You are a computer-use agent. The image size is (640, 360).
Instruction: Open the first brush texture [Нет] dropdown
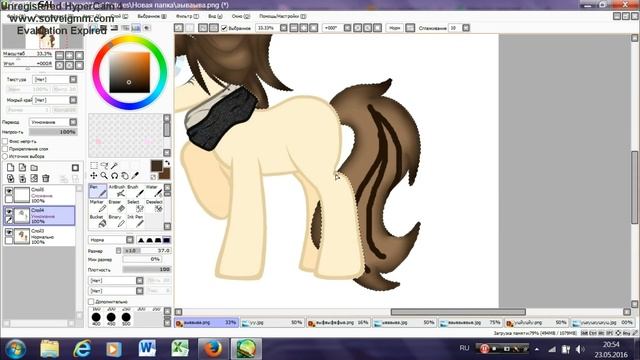pos(140,280)
